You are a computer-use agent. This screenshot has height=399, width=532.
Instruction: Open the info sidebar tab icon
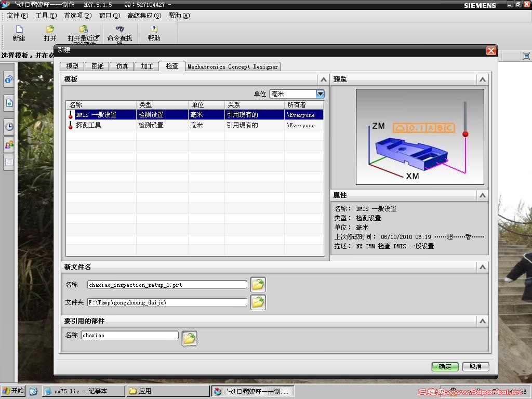[x=9, y=81]
